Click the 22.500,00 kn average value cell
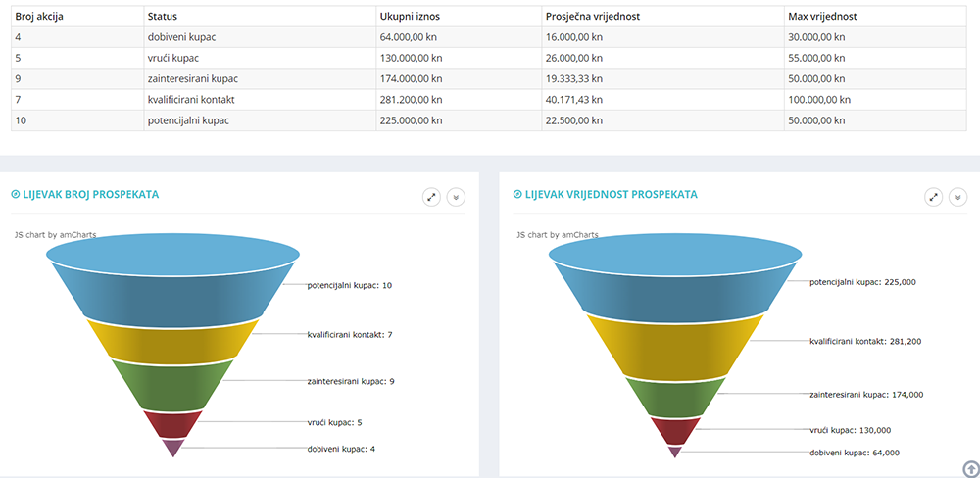Viewport: 980px width, 478px height. [663, 120]
